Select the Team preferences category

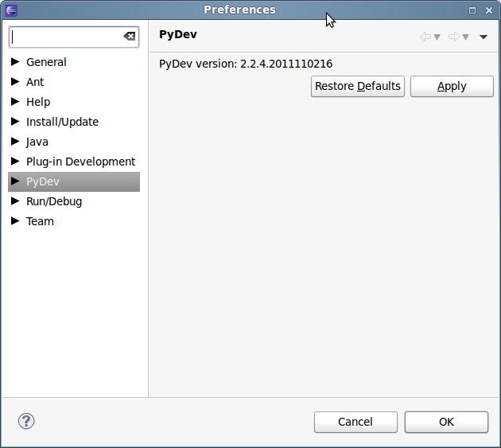point(40,221)
